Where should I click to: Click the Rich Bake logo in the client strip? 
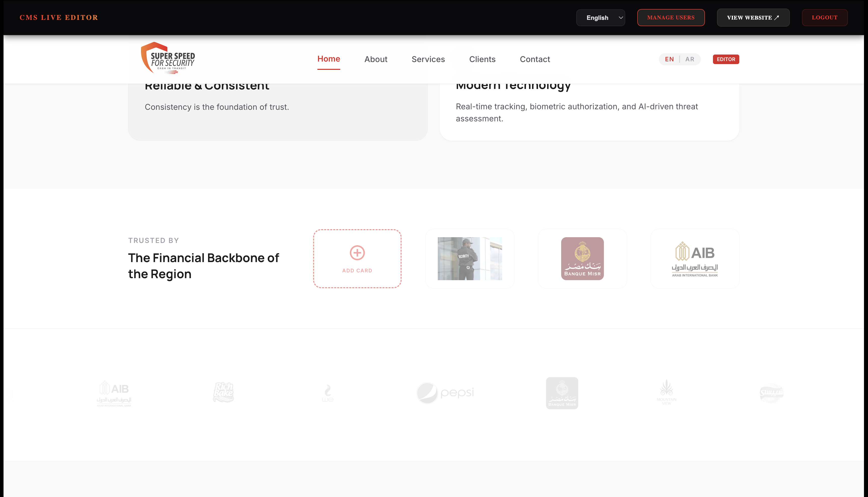(x=223, y=392)
